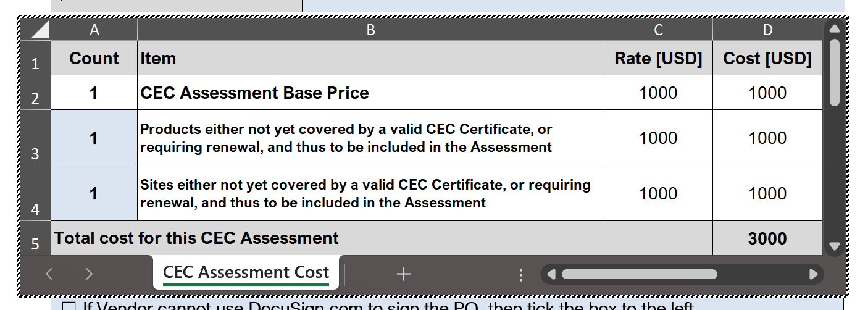
Task: Click the horizontal scrollbar thumb
Action: point(639,274)
